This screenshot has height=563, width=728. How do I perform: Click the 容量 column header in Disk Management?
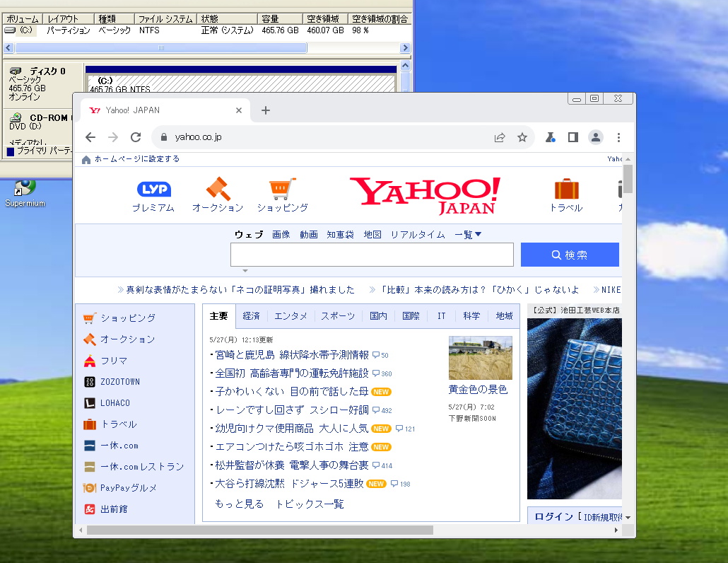coord(280,18)
